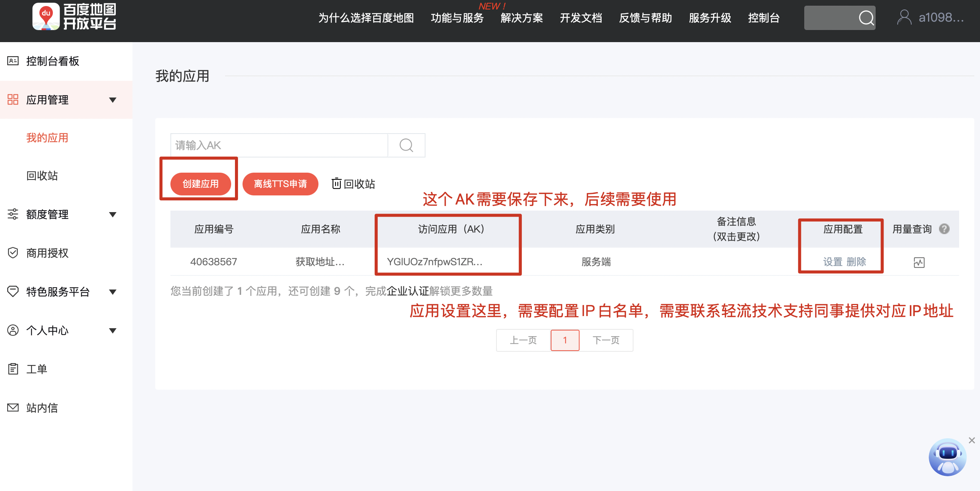This screenshot has width=980, height=491.
Task: Search AK with the magnifier button
Action: pyautogui.click(x=406, y=145)
